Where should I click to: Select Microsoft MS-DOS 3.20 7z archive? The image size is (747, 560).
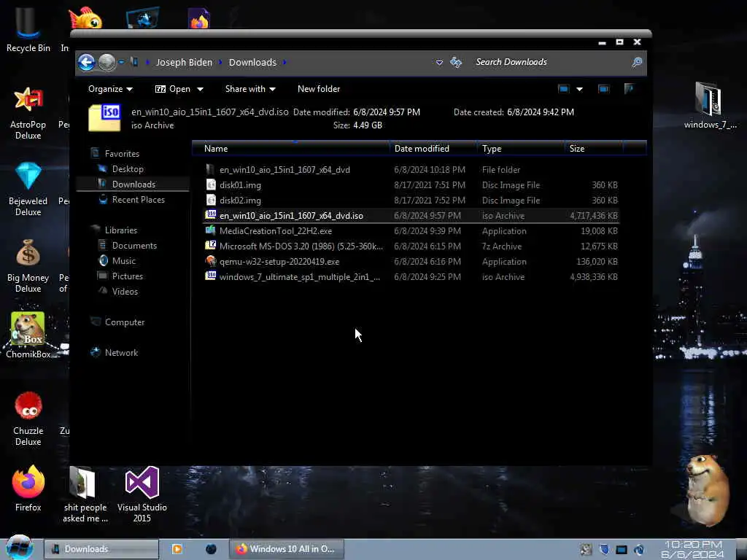pos(411,246)
